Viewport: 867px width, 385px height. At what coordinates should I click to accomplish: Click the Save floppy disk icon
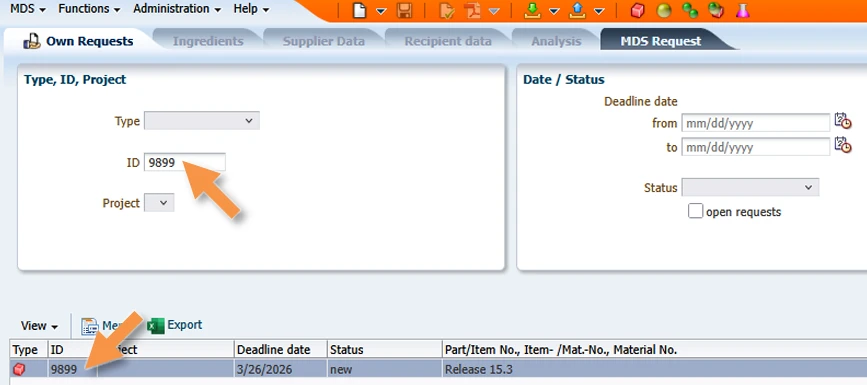405,11
